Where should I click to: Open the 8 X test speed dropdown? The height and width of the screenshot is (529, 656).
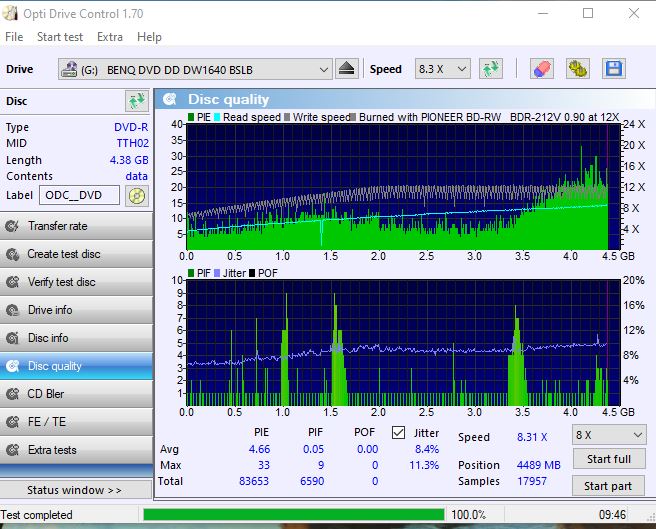(609, 435)
